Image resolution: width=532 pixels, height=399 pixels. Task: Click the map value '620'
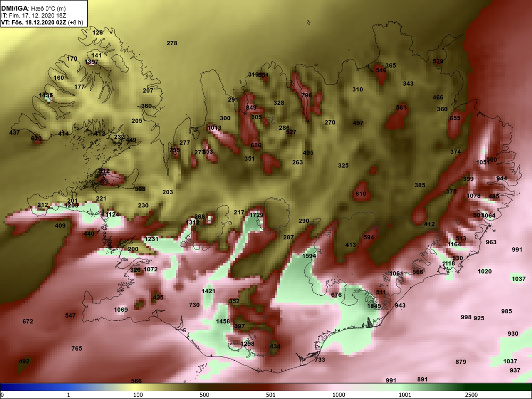[x=36, y=138]
